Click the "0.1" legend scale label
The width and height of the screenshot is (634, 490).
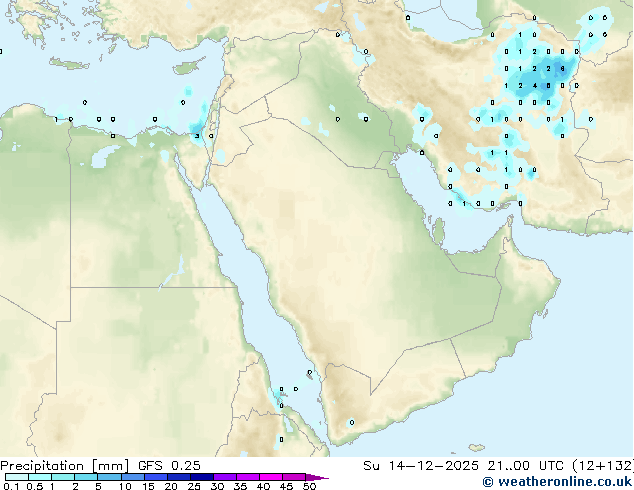point(11,486)
